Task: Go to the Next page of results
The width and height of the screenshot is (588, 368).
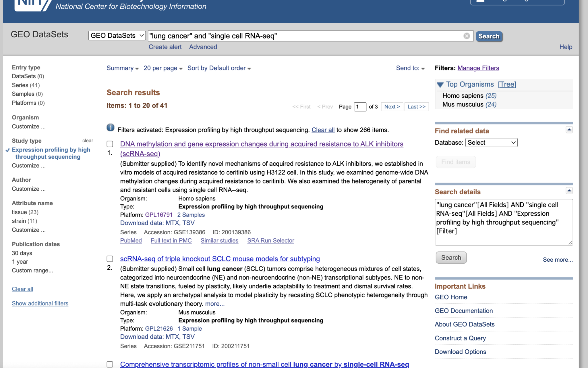Action: 392,107
